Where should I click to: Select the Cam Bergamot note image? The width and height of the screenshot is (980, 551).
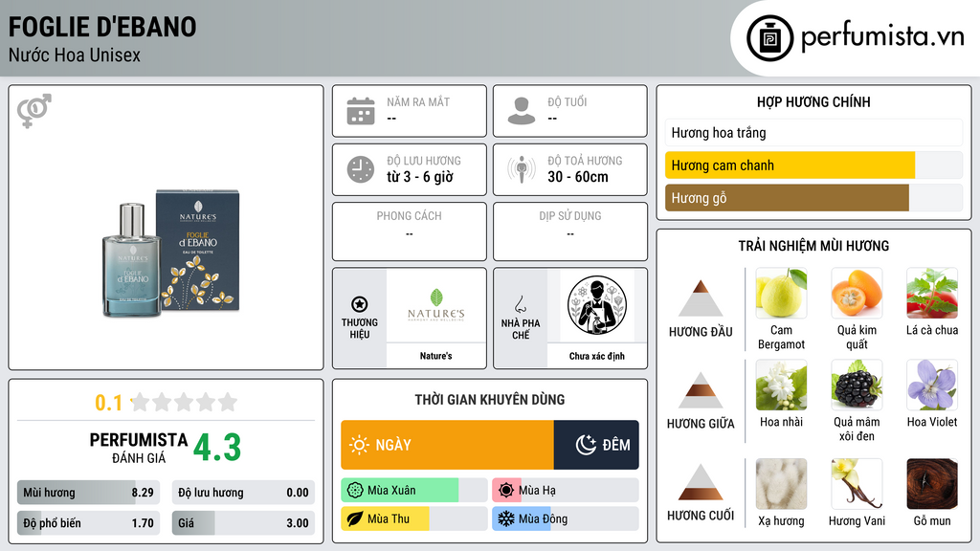781,293
